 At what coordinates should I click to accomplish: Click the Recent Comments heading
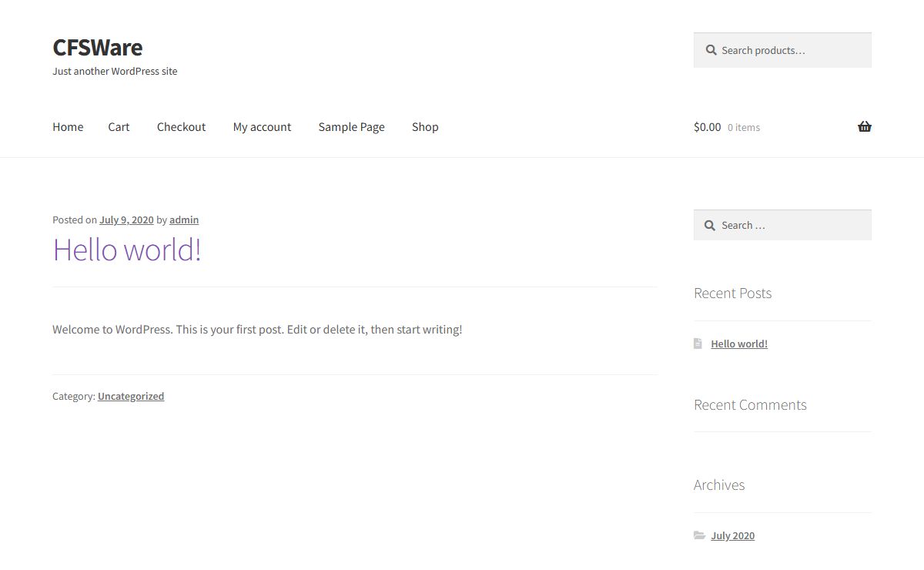(750, 404)
